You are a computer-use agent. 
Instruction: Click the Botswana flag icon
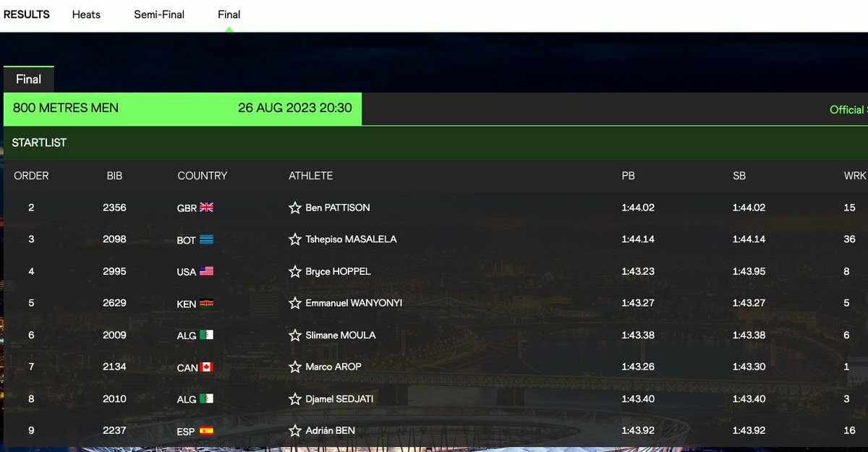[x=207, y=239]
